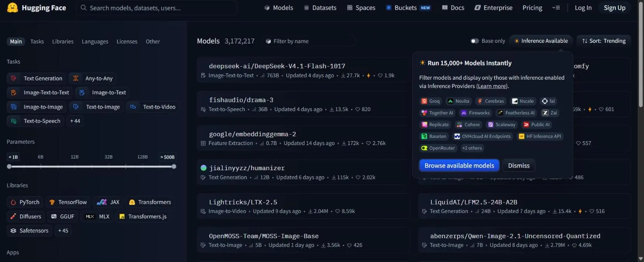This screenshot has height=262, width=644.
Task: Select Text-to-Speech task filter
Action: (x=36, y=121)
